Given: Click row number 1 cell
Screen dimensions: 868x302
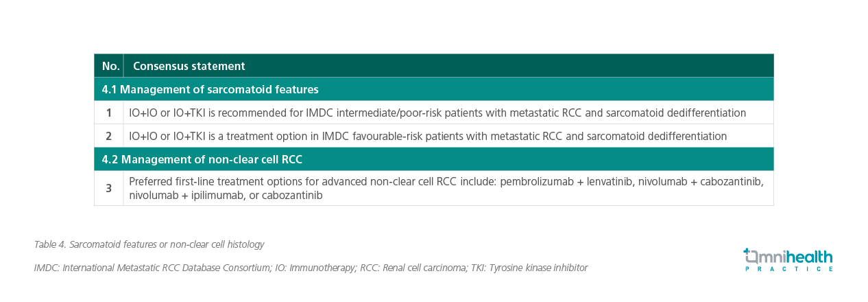Looking at the screenshot, I should (109, 113).
